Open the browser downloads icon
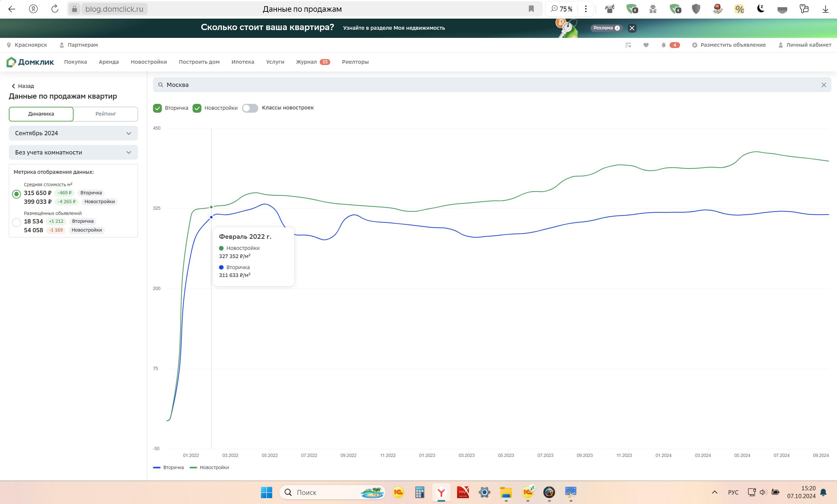Screen dimensions: 837x504 [x=825, y=9]
